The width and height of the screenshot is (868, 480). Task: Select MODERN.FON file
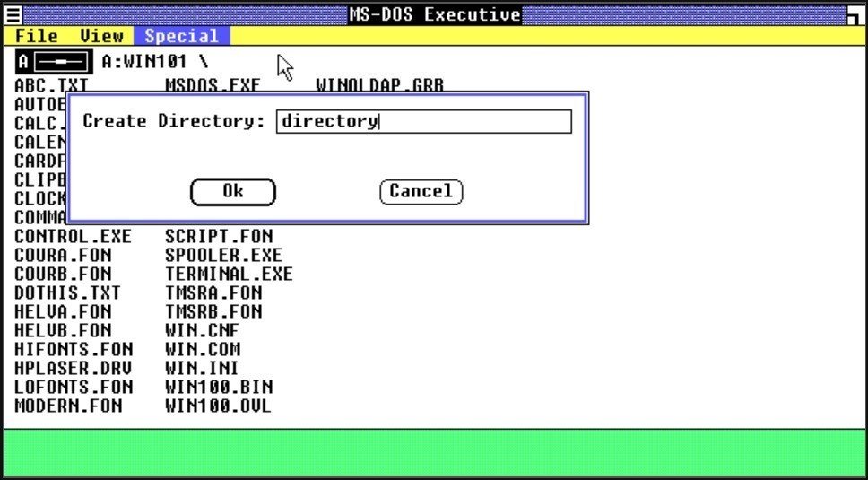click(69, 406)
